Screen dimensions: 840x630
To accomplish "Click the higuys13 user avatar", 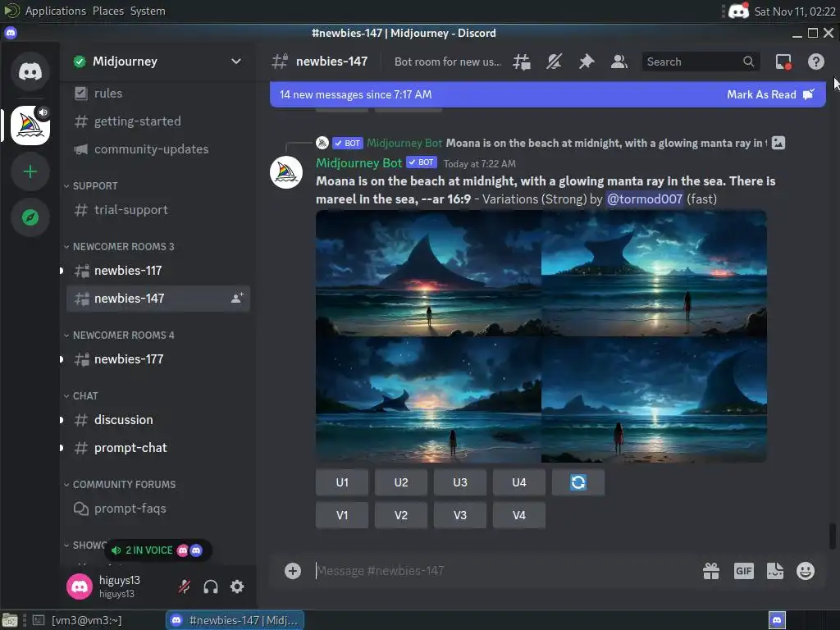I will [80, 587].
